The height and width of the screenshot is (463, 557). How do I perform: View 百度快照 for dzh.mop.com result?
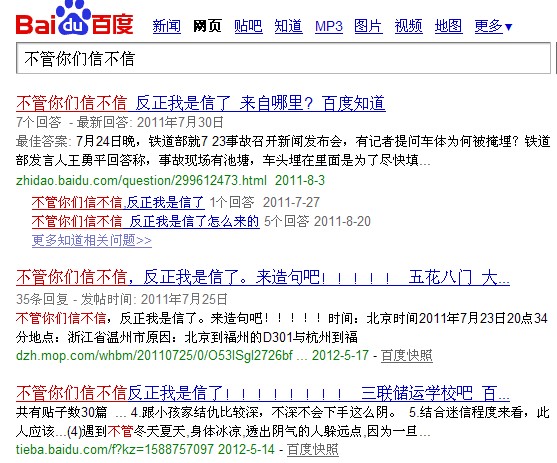(407, 355)
